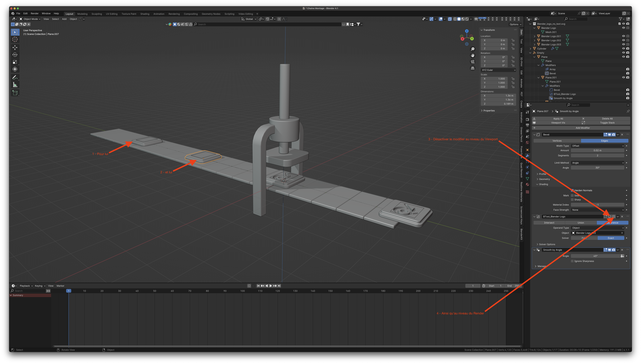Image resolution: width=641 pixels, height=364 pixels.
Task: Toggle snapping magnet icon in header
Action: (x=268, y=19)
